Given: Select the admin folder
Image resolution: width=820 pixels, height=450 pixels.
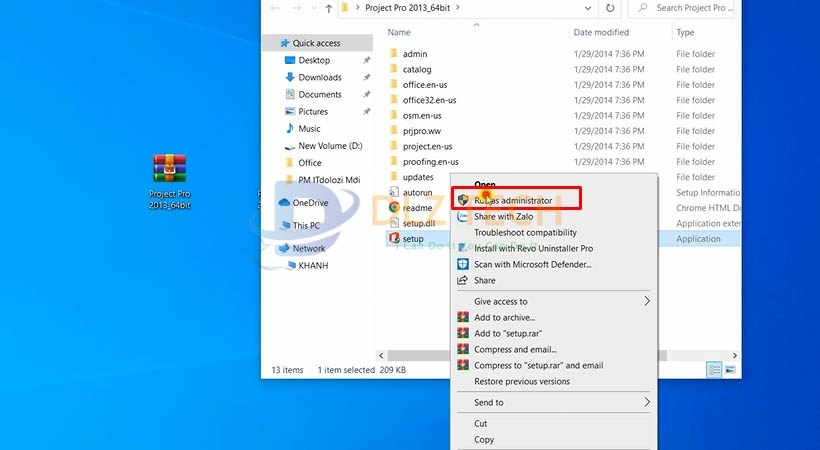Looking at the screenshot, I should [x=415, y=54].
